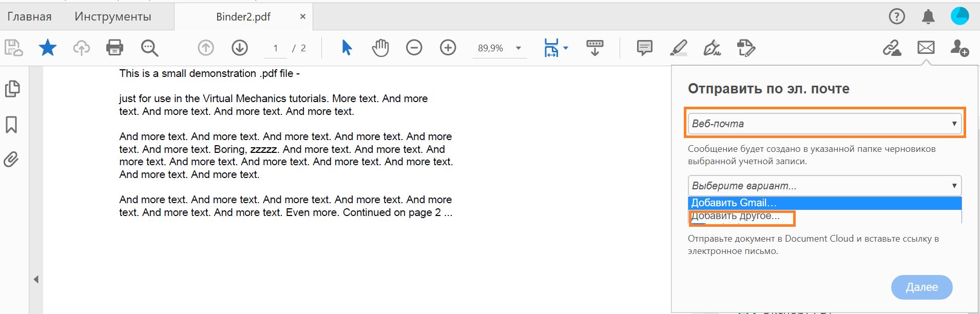Zoom in with plus icon

coord(448,48)
